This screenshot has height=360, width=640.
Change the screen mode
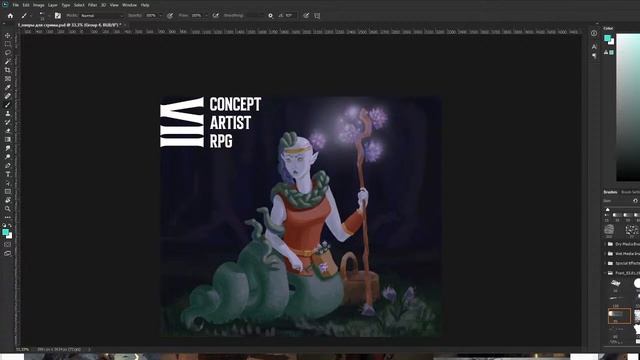(7, 253)
